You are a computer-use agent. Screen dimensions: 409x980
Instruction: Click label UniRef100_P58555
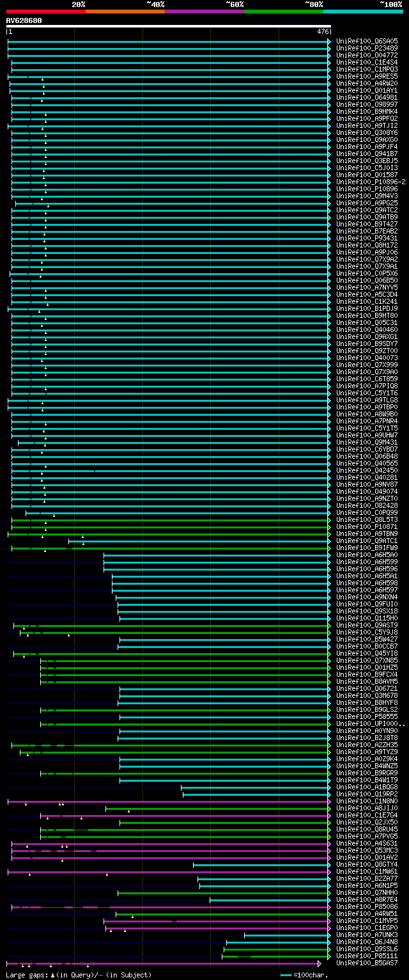pos(367,716)
